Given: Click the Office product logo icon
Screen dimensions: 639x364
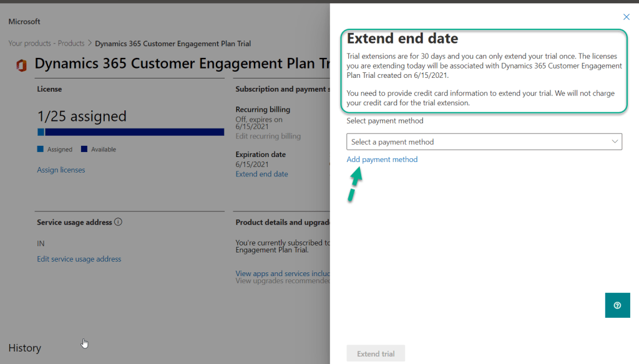Looking at the screenshot, I should (21, 65).
